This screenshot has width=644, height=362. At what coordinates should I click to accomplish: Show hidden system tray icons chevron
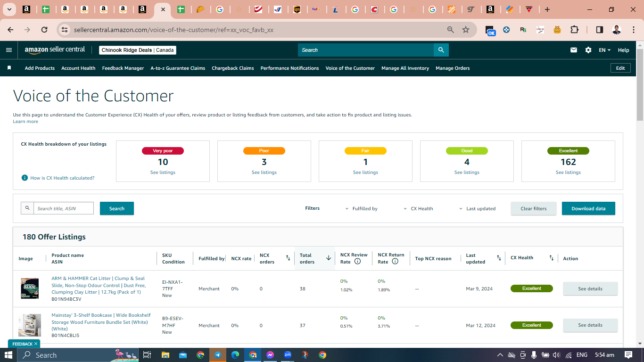point(500,355)
